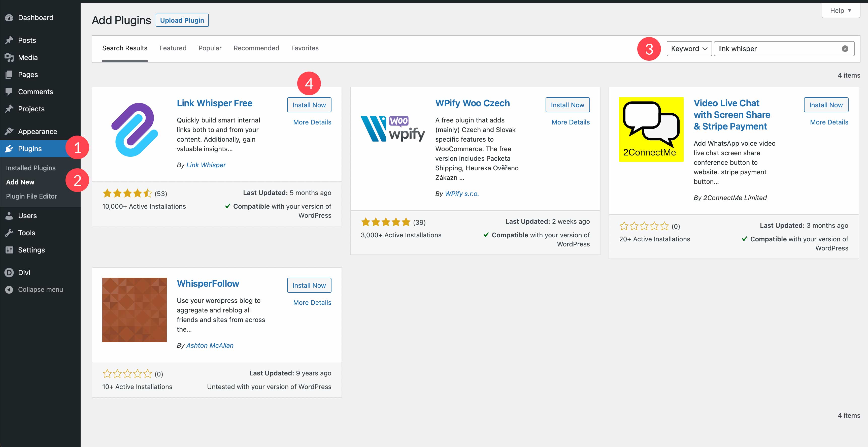This screenshot has height=447, width=868.
Task: Select the Popular plugins tab
Action: tap(210, 47)
